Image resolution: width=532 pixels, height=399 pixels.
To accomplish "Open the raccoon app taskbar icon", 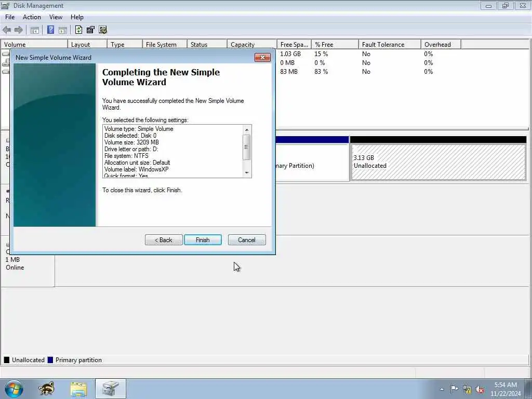I will click(x=46, y=389).
